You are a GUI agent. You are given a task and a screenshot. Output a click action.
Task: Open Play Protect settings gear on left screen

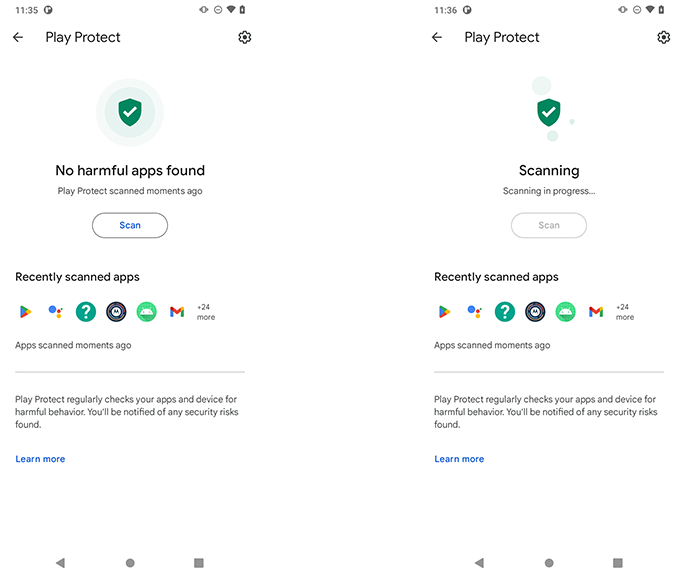[245, 37]
